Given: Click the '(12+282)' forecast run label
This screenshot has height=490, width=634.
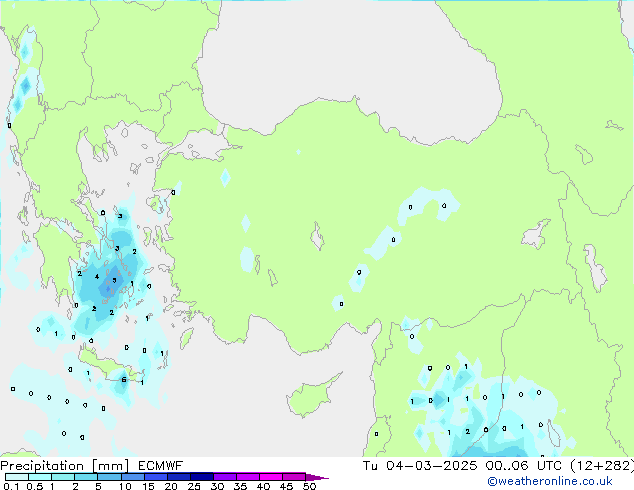Looking at the screenshot, I should [x=602, y=466].
